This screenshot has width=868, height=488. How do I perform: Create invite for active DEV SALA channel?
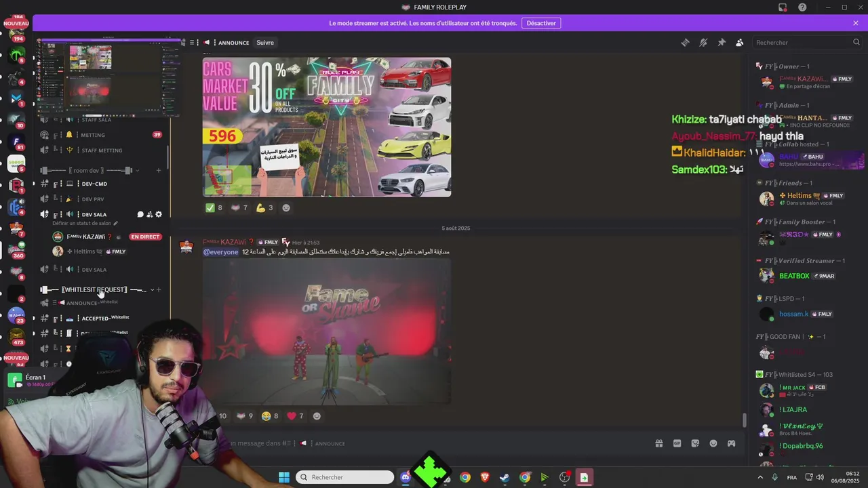point(150,214)
